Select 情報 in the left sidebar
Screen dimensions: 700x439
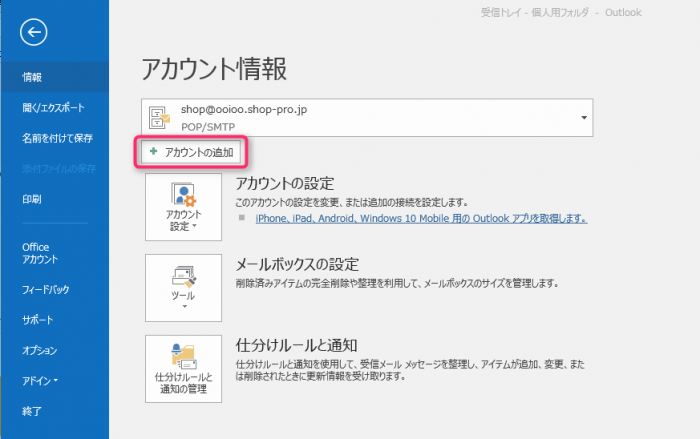click(32, 77)
